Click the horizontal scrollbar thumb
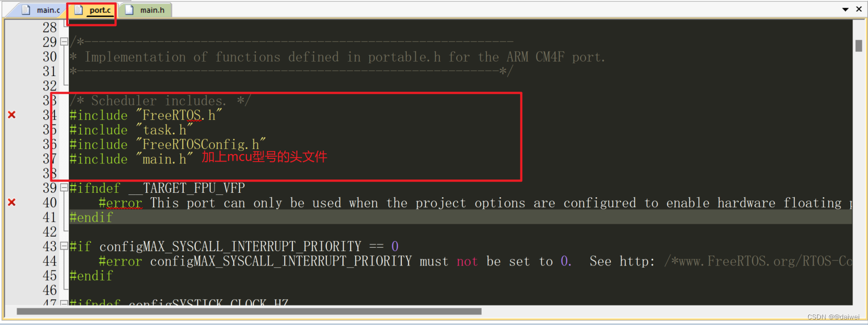This screenshot has height=325, width=868. (249, 312)
